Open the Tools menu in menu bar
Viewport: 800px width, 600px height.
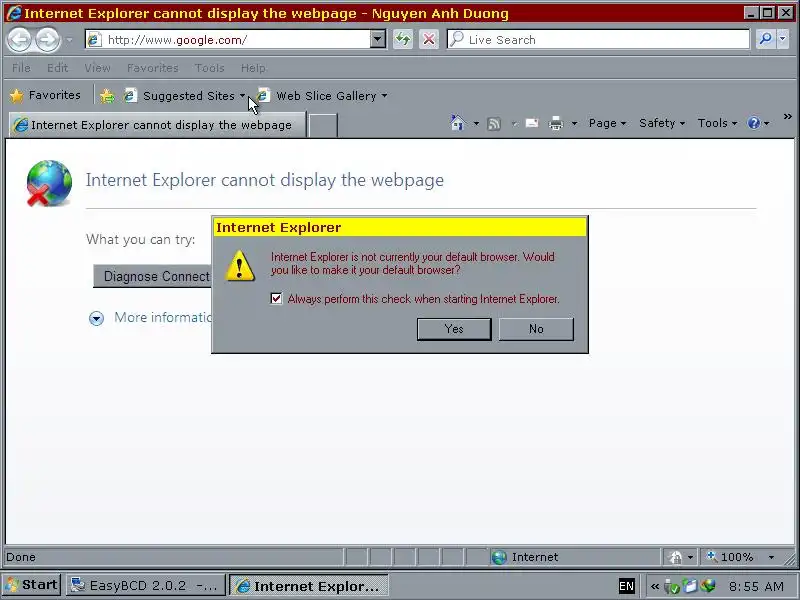(x=209, y=68)
